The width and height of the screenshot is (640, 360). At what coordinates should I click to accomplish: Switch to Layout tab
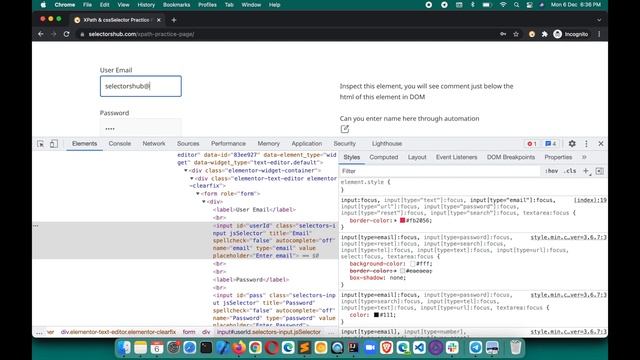click(417, 157)
